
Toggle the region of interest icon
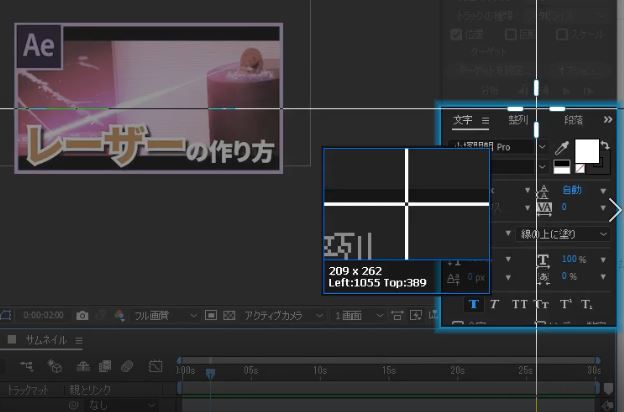(x=211, y=315)
